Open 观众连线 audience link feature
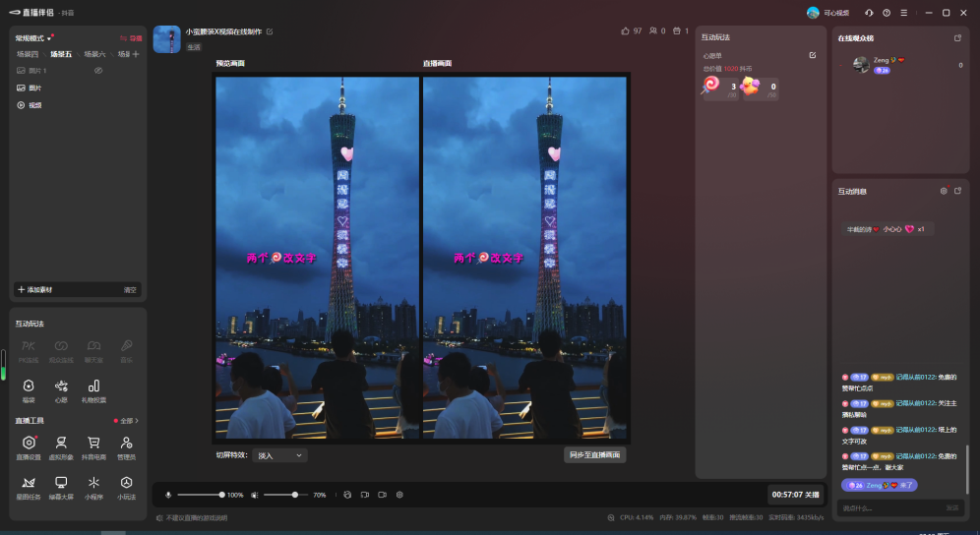The width and height of the screenshot is (980, 535). 61,351
